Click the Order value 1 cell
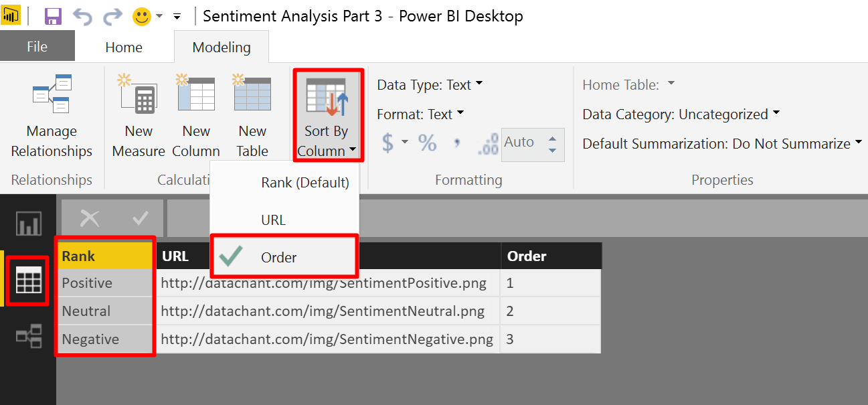 point(551,283)
